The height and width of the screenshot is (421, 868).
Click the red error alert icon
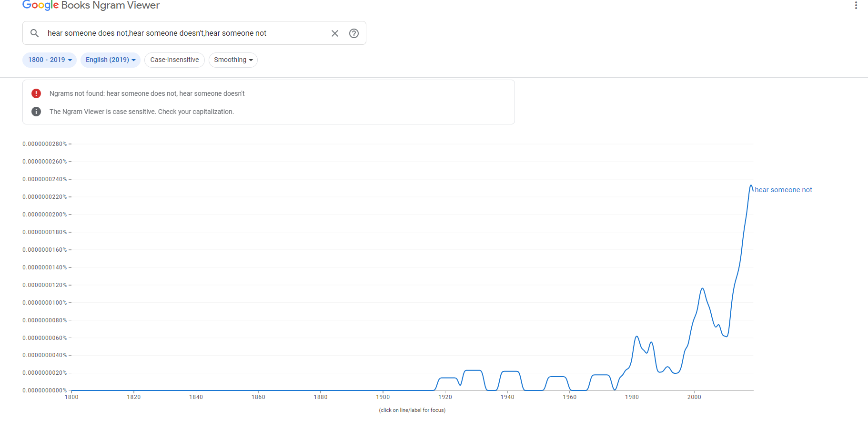tap(36, 93)
